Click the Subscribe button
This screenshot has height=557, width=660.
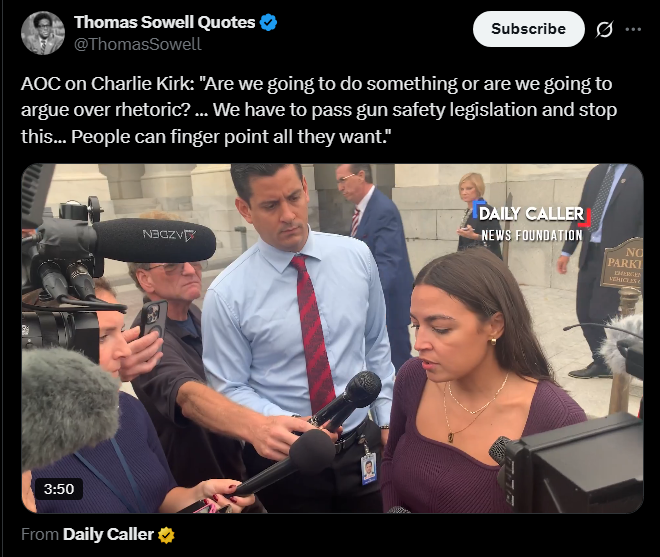coord(528,29)
